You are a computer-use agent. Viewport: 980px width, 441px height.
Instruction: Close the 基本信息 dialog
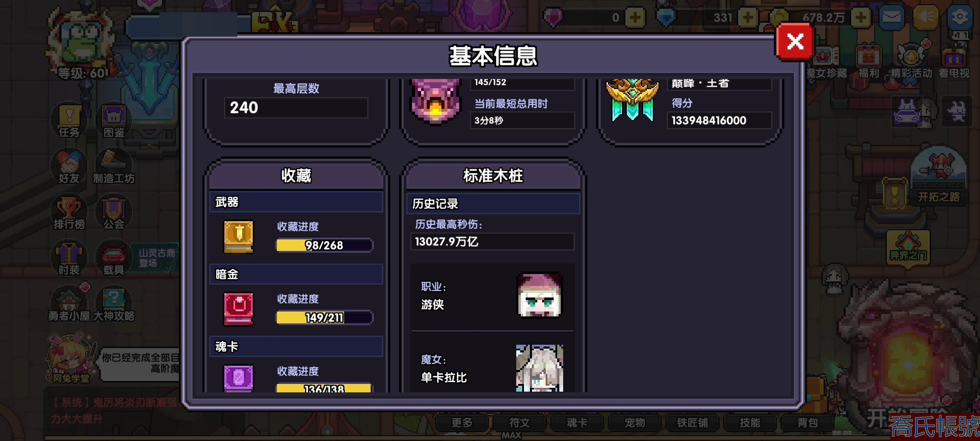(795, 41)
